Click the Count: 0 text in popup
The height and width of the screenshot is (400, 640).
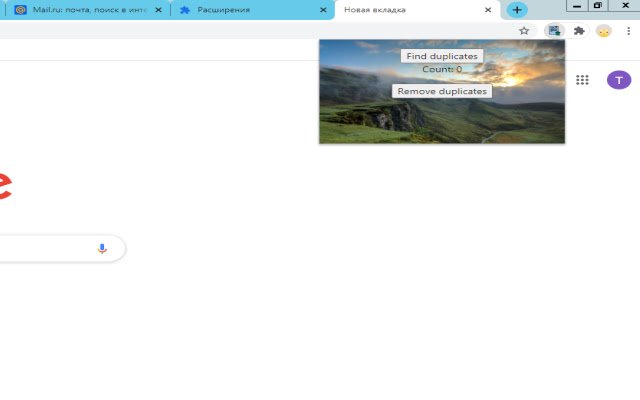pos(442,69)
